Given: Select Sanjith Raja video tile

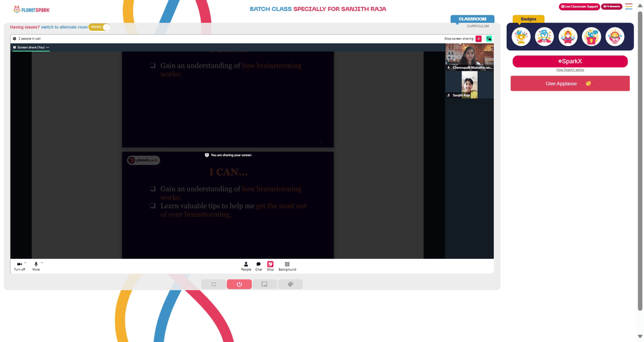Looking at the screenshot, I should [469, 84].
